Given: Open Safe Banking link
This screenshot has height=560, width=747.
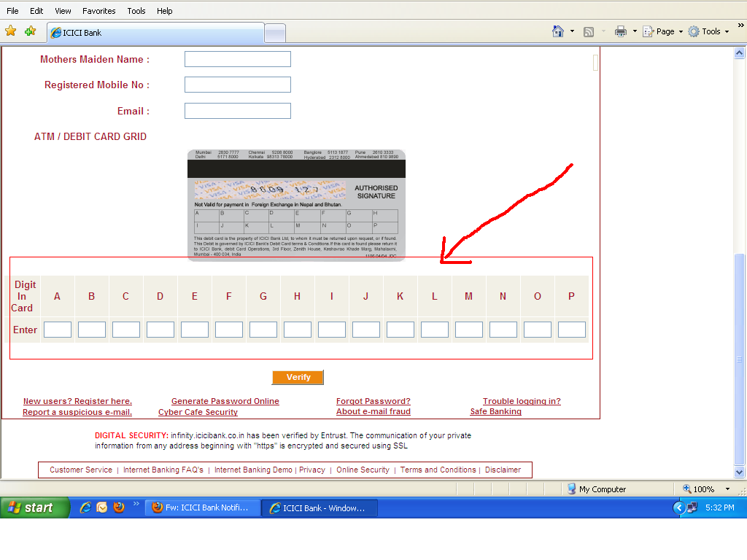Looking at the screenshot, I should 496,411.
